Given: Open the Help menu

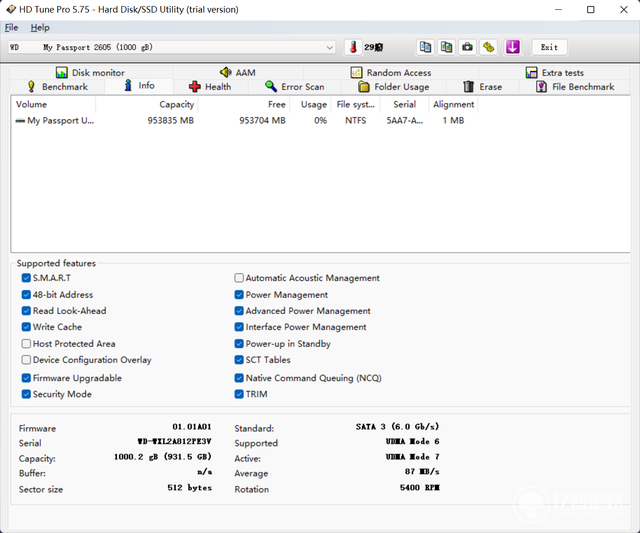Looking at the screenshot, I should (40, 27).
